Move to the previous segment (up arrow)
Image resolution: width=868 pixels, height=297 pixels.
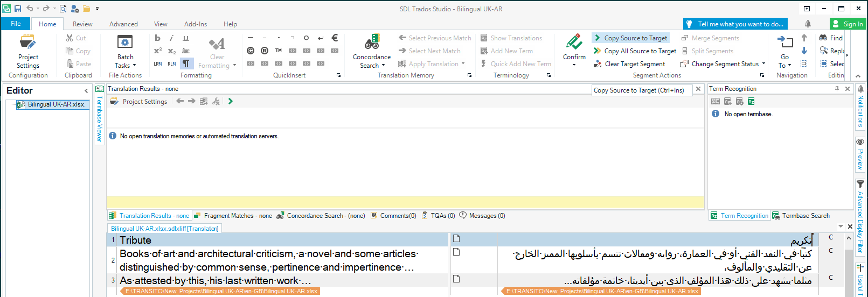[804, 38]
